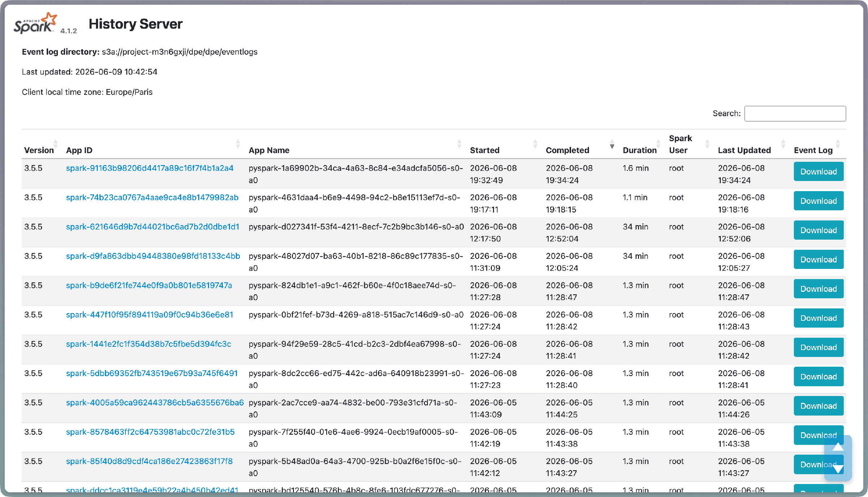This screenshot has width=868, height=497.
Task: Download event log for spark-5dbb6935 app
Action: click(818, 377)
